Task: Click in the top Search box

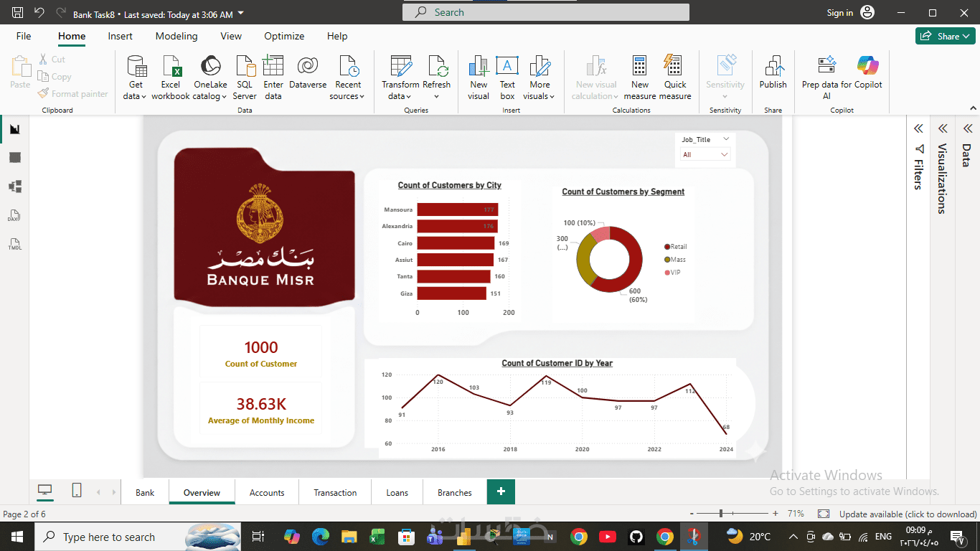Action: 546,12
